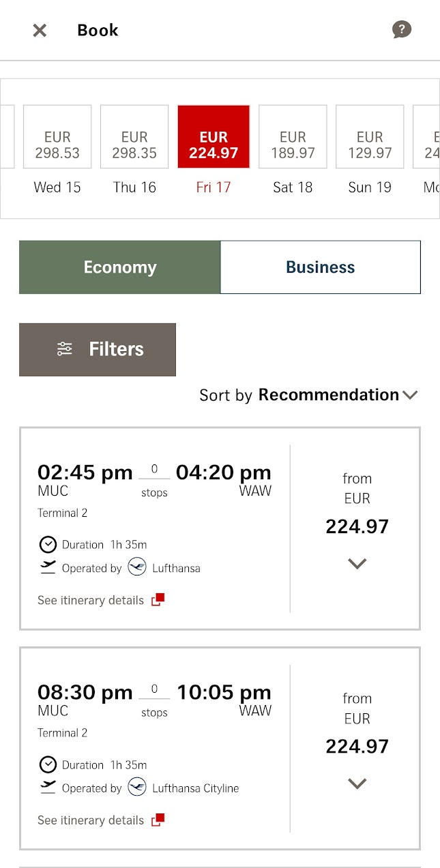Select the Sat 18 departure date

tap(293, 136)
